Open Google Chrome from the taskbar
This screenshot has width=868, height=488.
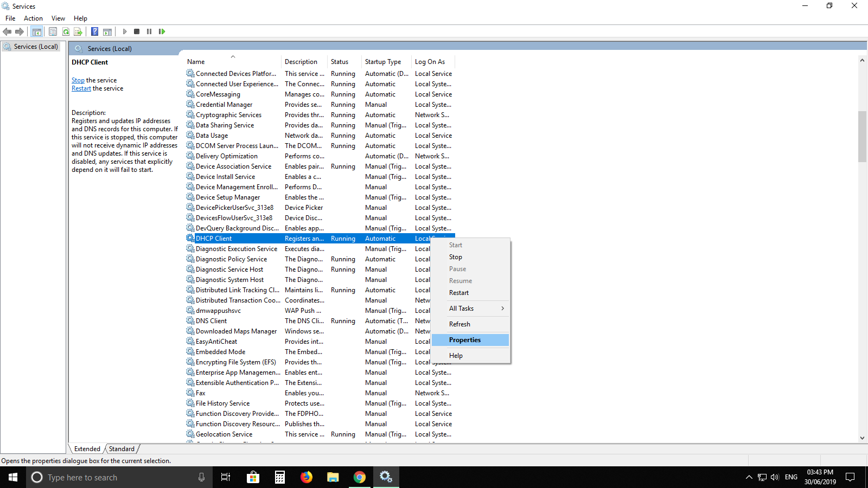click(x=360, y=477)
